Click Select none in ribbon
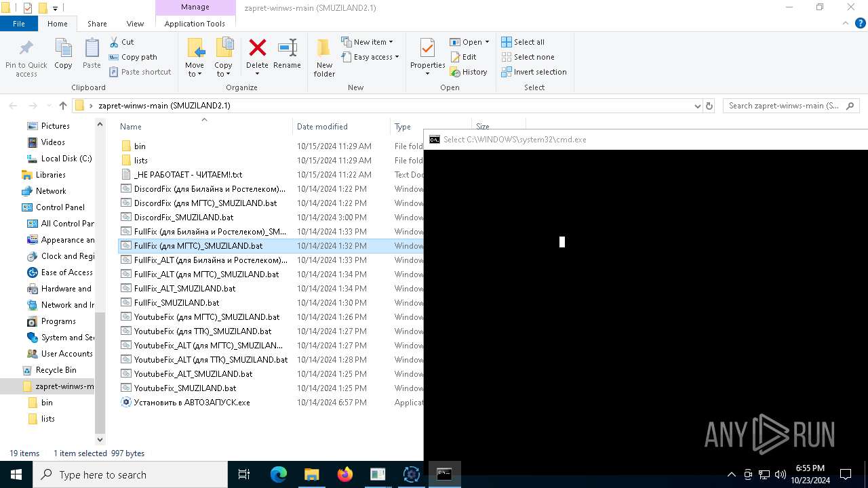 tap(528, 57)
